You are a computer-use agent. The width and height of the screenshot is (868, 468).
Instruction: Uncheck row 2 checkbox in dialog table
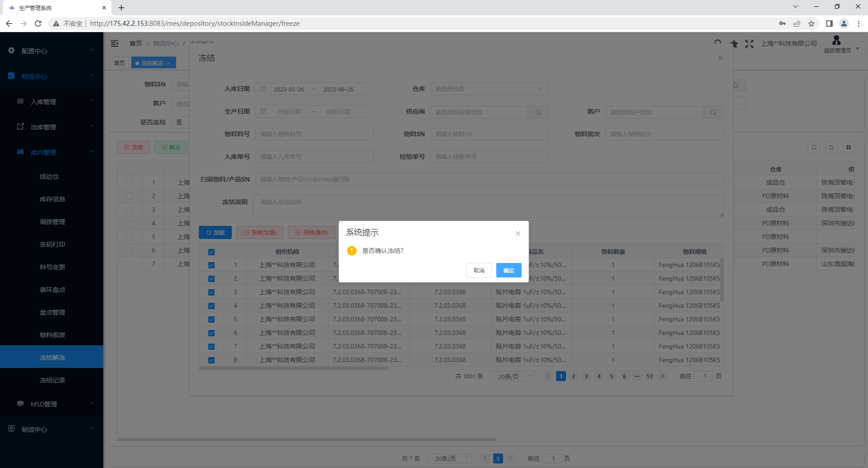point(211,279)
